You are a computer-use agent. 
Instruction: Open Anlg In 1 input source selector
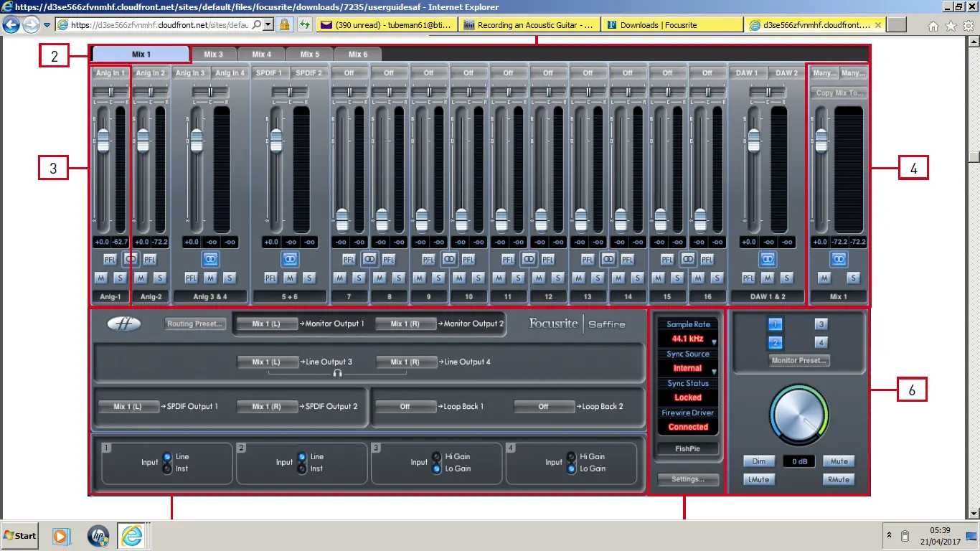(110, 72)
